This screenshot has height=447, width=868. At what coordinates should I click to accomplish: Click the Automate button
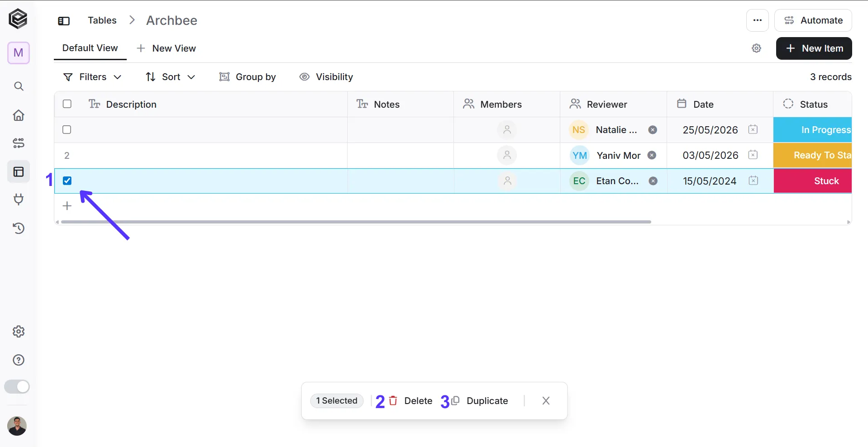[x=813, y=20]
